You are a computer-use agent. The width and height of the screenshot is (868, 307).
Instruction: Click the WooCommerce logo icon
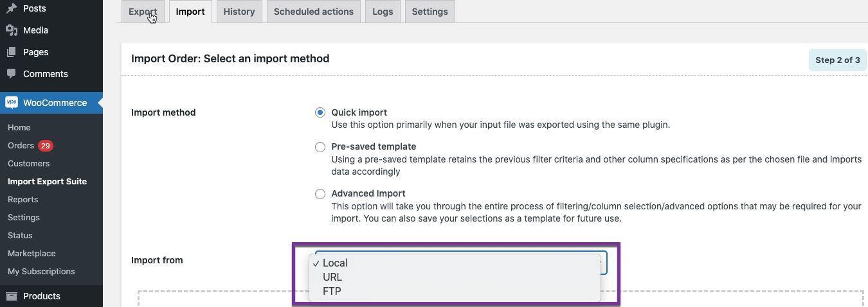[x=12, y=103]
